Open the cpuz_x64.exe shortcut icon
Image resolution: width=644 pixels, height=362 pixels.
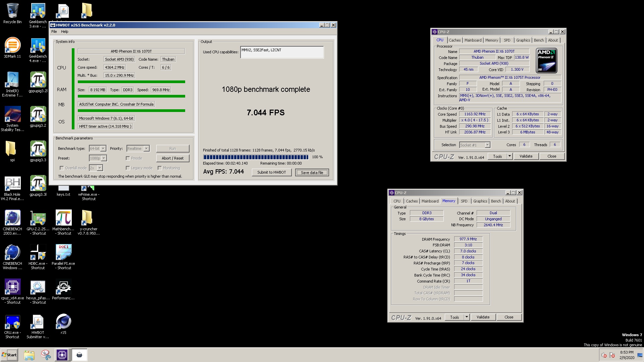pyautogui.click(x=12, y=292)
